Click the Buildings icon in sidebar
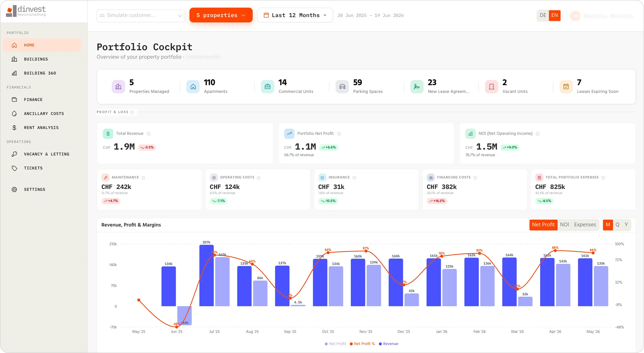The image size is (644, 353). (x=14, y=59)
